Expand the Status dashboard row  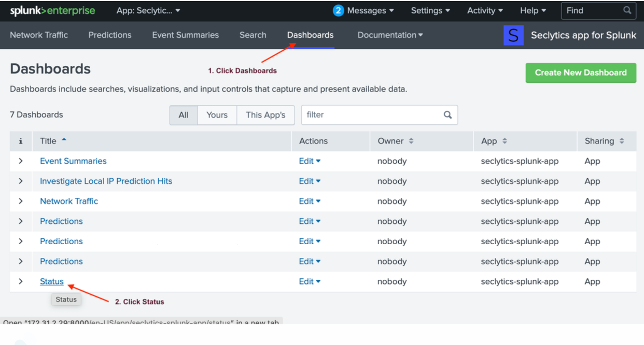pyautogui.click(x=21, y=281)
